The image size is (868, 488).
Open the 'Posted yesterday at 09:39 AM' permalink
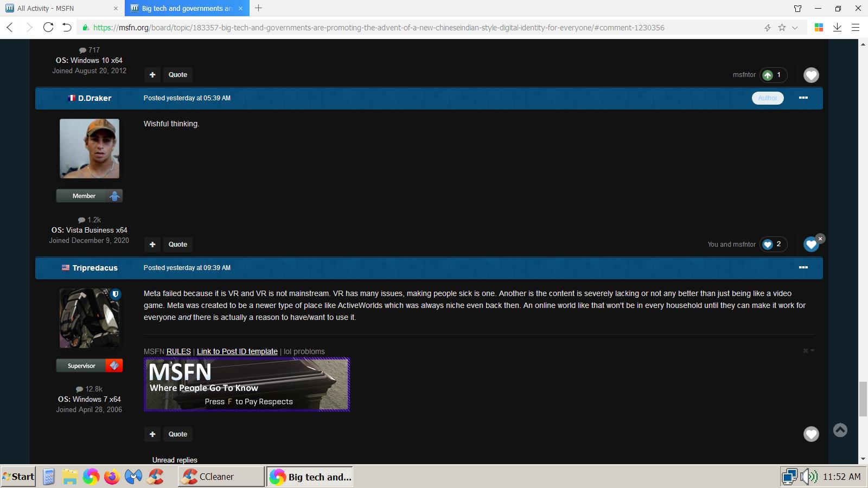(187, 268)
